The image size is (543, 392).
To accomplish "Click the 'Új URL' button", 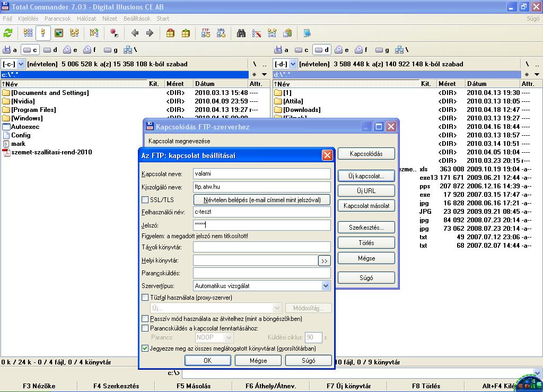I will [366, 191].
